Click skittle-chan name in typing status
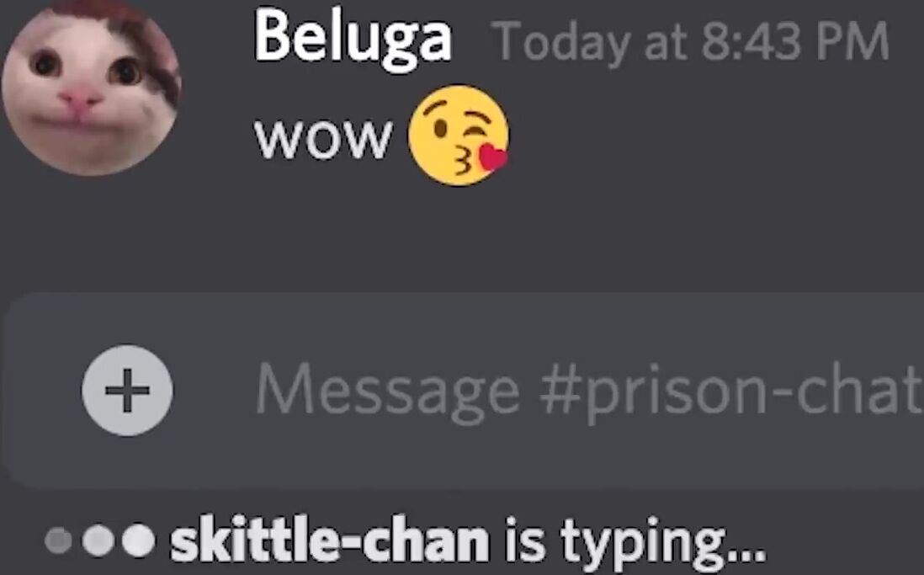The image size is (924, 575). pos(329,540)
